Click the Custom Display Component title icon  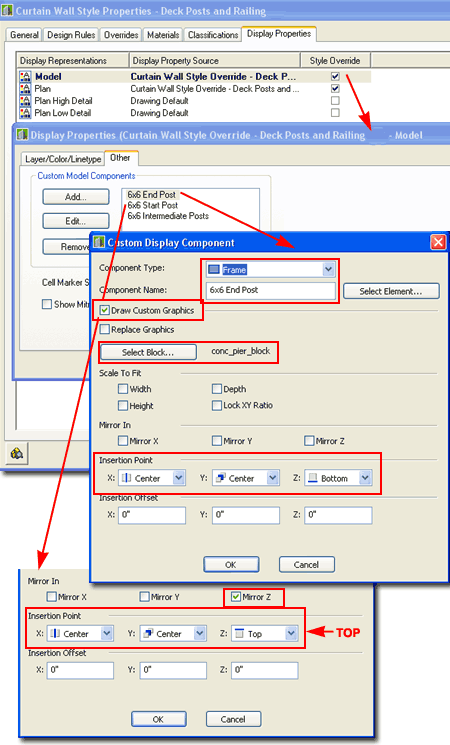pos(99,242)
